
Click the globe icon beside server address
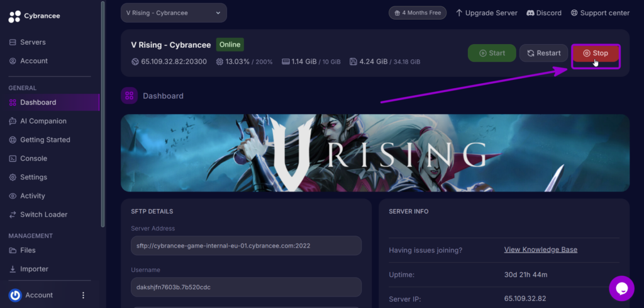pos(135,62)
